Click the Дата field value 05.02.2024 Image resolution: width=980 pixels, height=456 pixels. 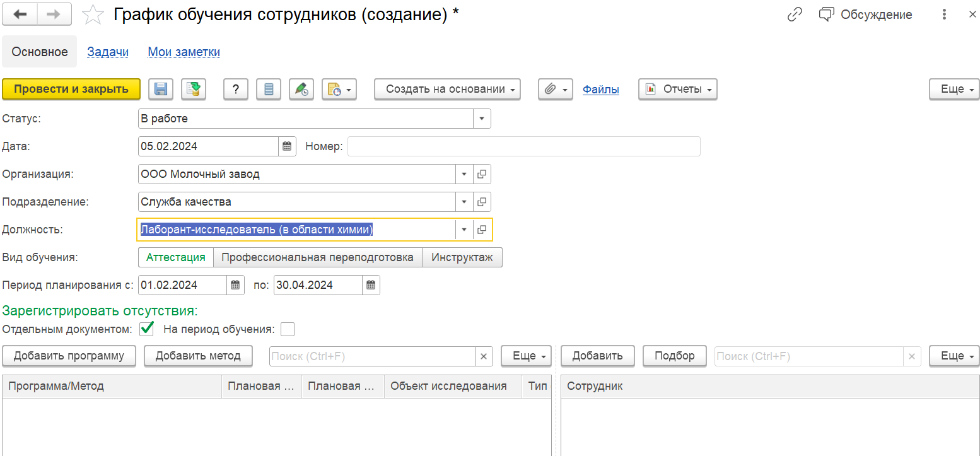coord(208,146)
